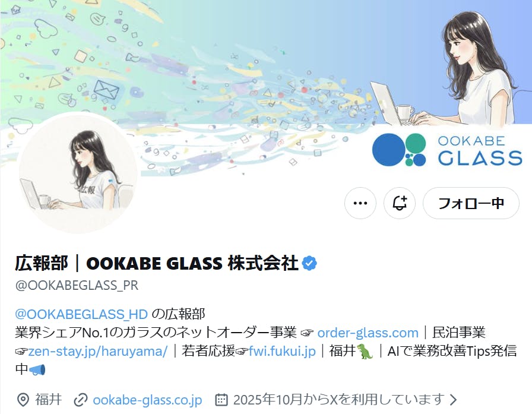Click the megaphone emoji in bio

tap(37, 369)
